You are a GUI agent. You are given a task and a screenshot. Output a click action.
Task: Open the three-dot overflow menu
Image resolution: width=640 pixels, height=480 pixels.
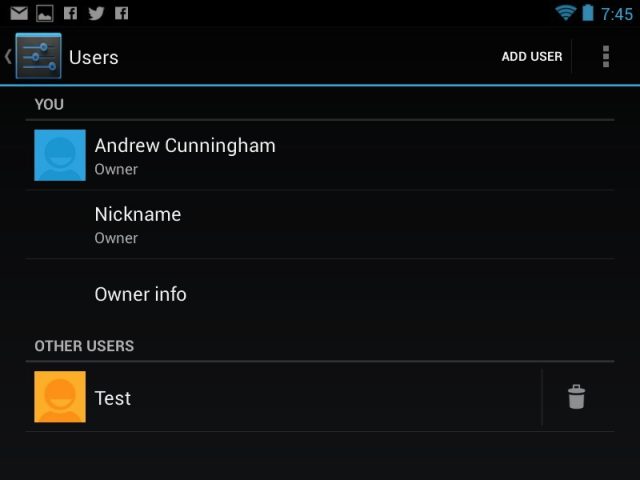pos(606,56)
